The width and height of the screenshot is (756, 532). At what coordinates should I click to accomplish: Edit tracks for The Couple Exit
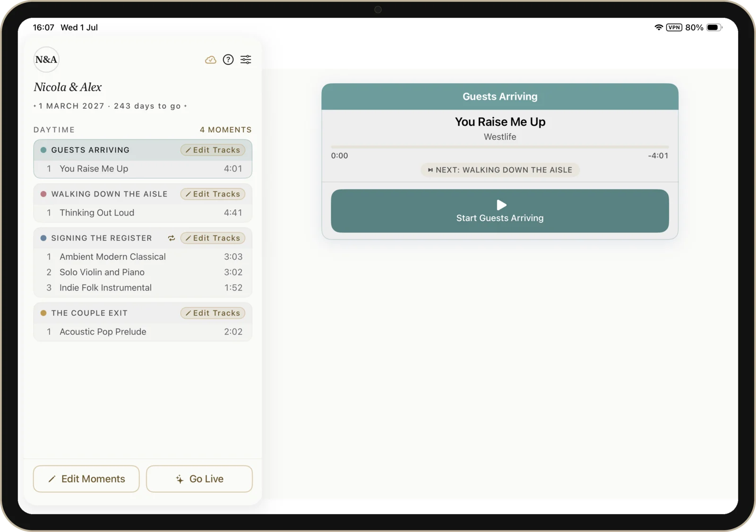click(213, 313)
